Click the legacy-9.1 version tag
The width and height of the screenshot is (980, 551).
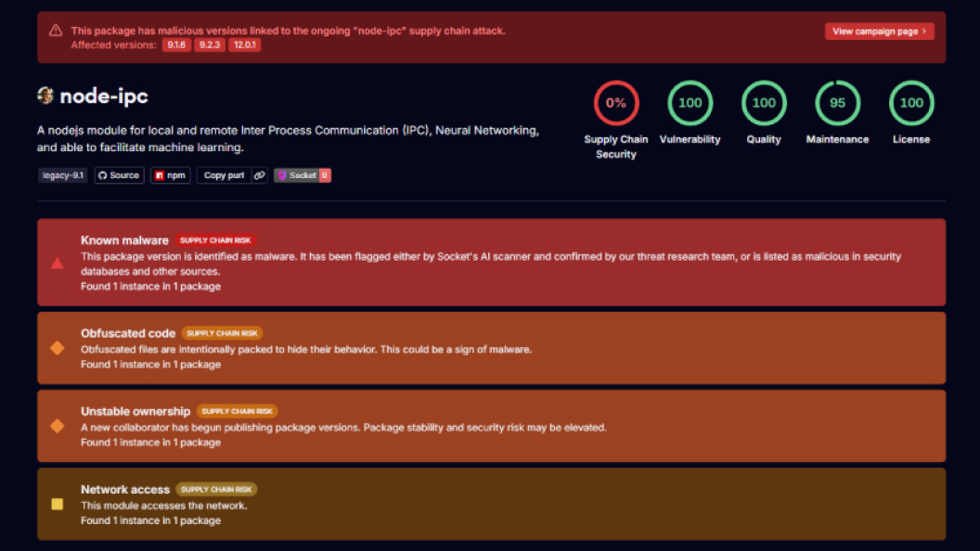click(62, 175)
